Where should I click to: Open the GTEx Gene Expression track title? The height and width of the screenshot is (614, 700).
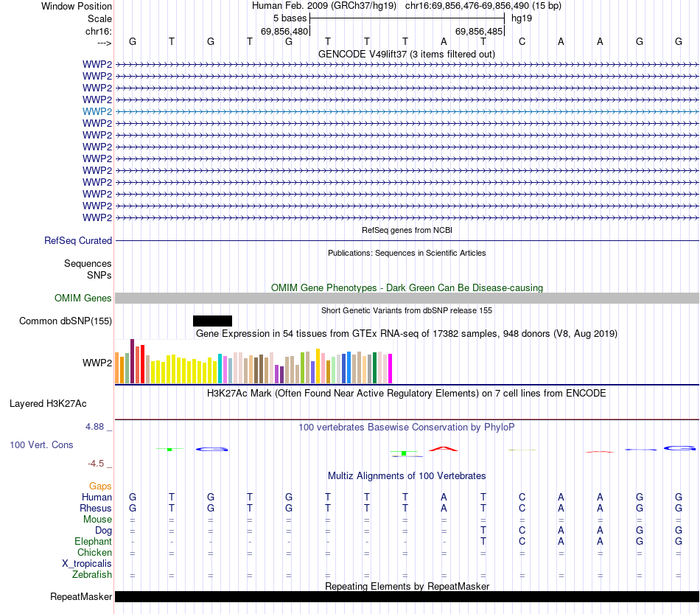click(x=407, y=334)
